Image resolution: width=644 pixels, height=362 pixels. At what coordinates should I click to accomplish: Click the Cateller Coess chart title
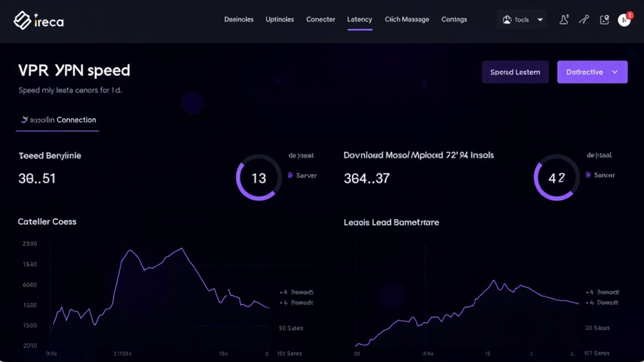(x=47, y=222)
